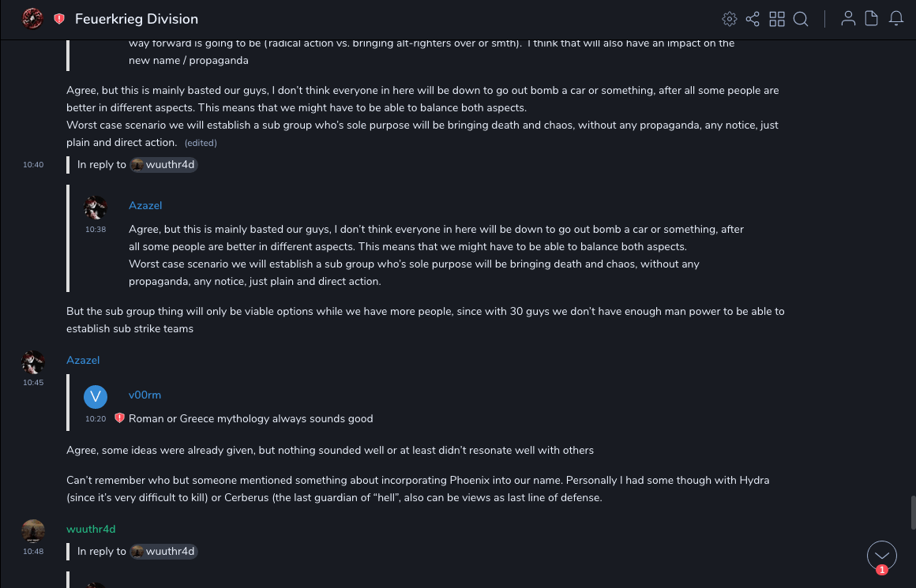
Task: Open the v00rm username link
Action: (x=145, y=395)
